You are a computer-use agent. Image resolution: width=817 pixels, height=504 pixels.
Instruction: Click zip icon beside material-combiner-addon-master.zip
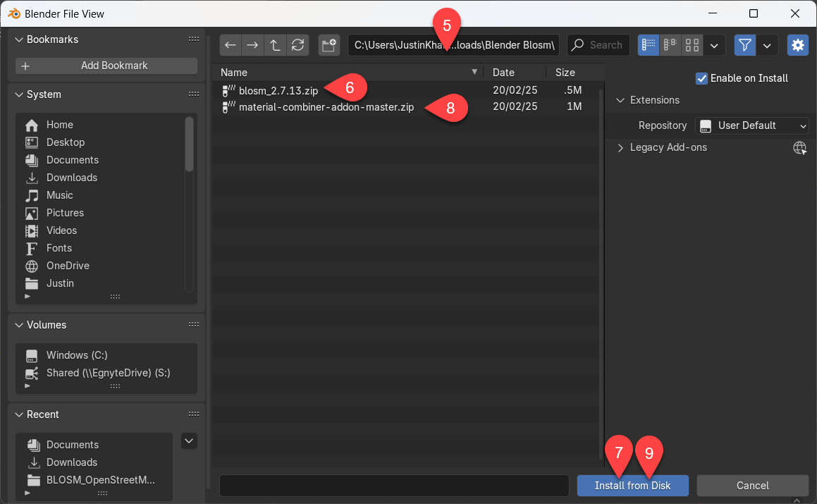(x=228, y=107)
